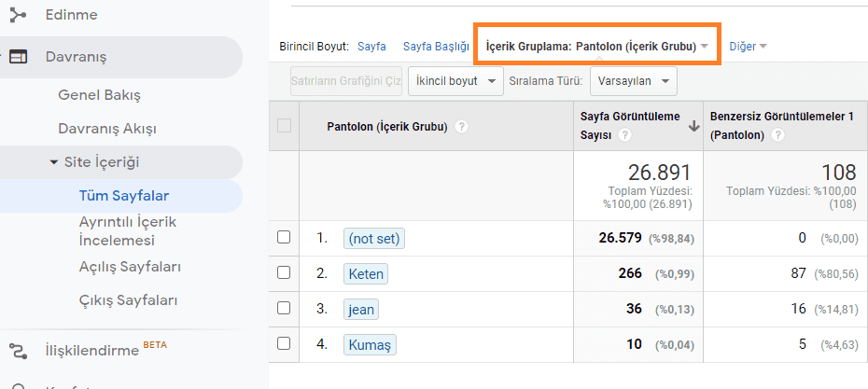Select the checkbox for the Keten row

click(x=284, y=273)
